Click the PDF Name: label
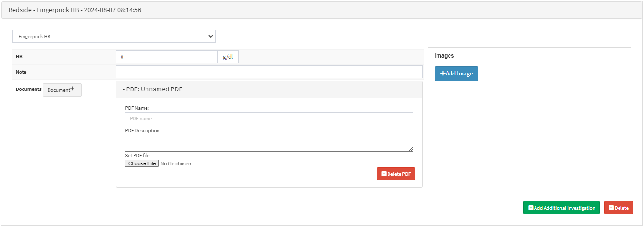 pyautogui.click(x=137, y=108)
